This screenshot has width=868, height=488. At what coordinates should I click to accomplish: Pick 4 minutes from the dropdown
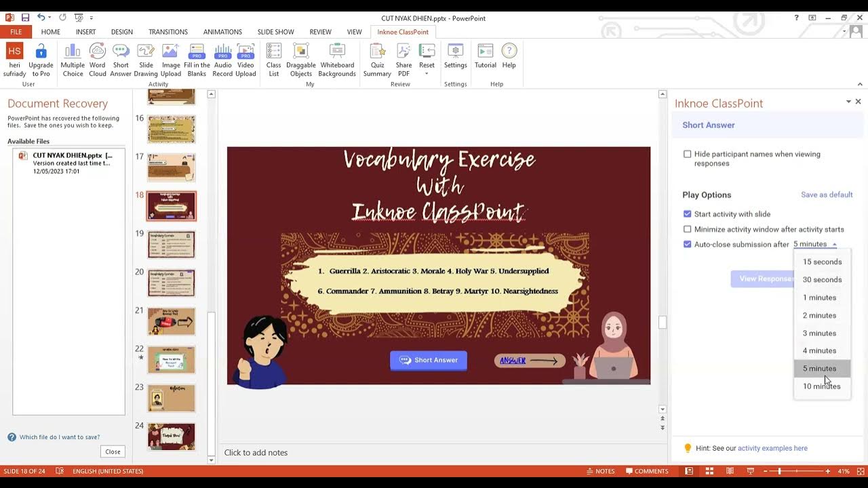tap(822, 350)
